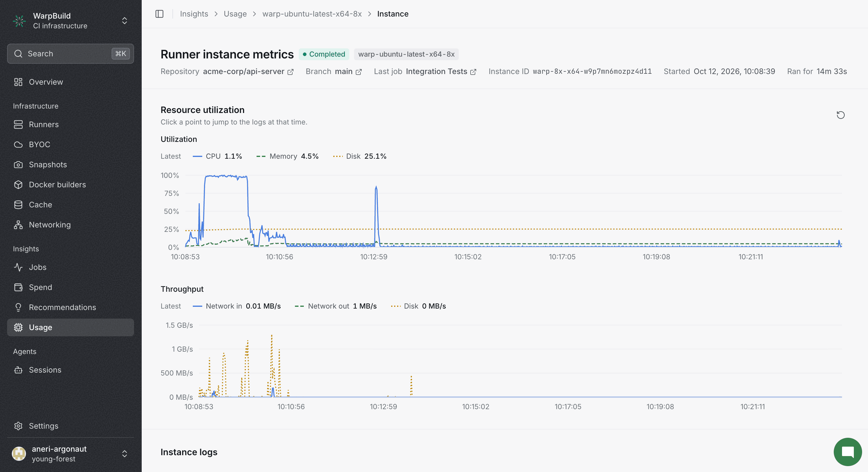Viewport: 868px width, 472px height.
Task: Focus the Search input field
Action: click(71, 53)
